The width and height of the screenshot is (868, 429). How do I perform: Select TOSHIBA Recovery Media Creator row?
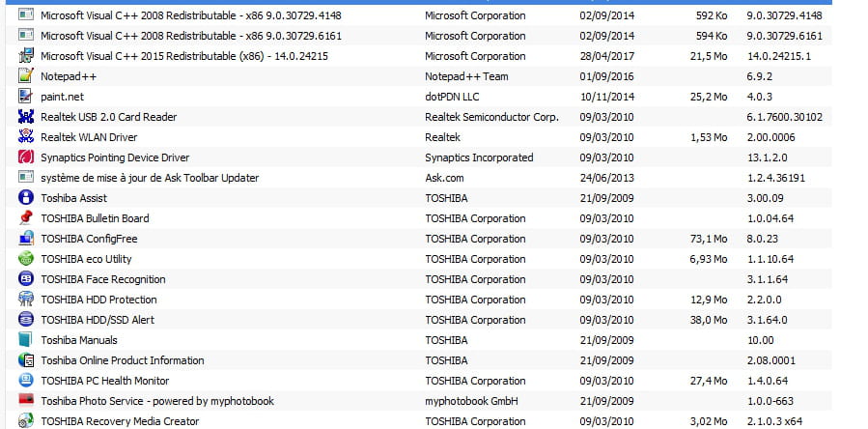[418, 421]
